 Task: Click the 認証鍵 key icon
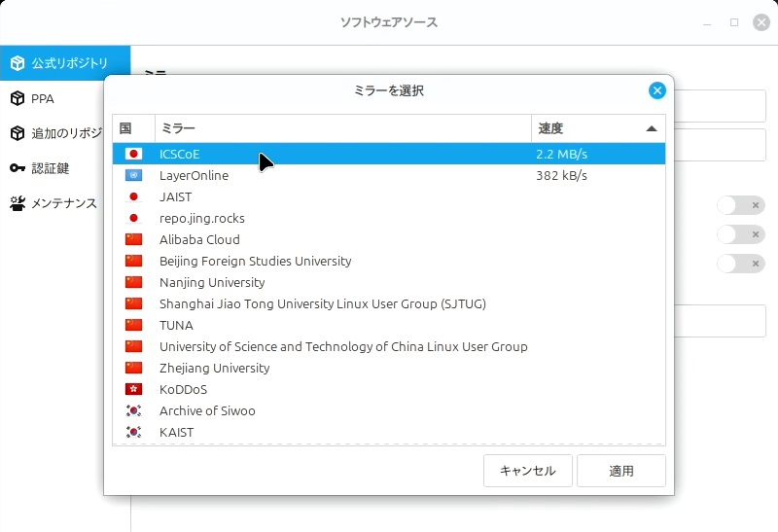tap(17, 168)
